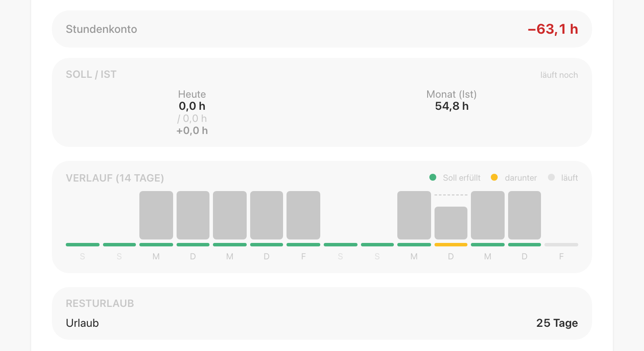Image resolution: width=644 pixels, height=351 pixels.
Task: Click the gray in-progress line above final F
Action: (561, 245)
